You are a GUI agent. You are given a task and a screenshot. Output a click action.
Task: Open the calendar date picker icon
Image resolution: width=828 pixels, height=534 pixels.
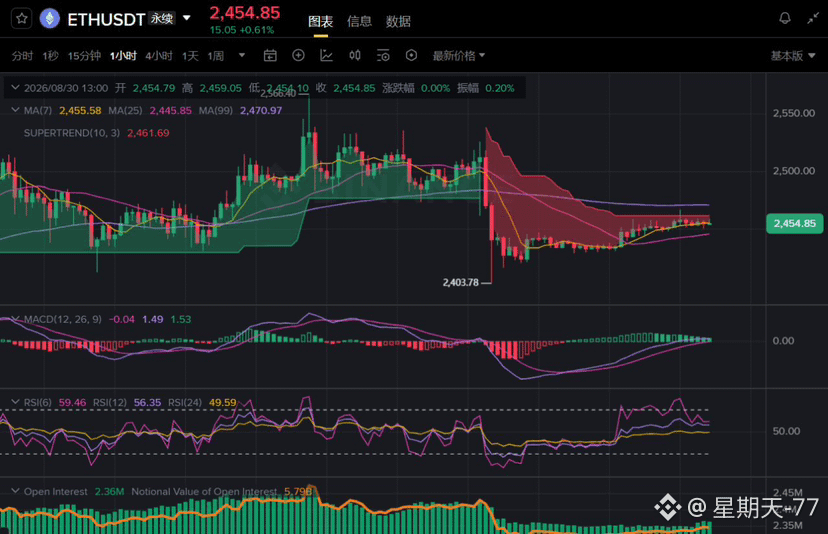[x=270, y=55]
